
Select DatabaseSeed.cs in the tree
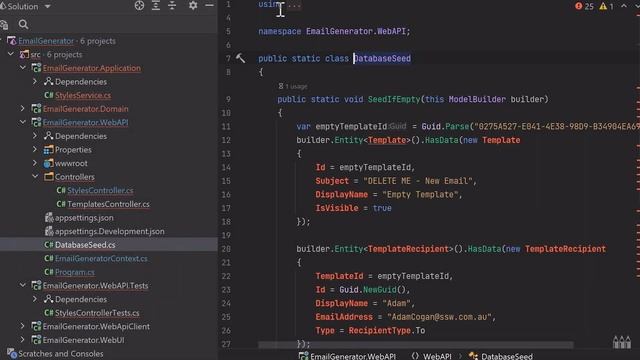tap(85, 245)
